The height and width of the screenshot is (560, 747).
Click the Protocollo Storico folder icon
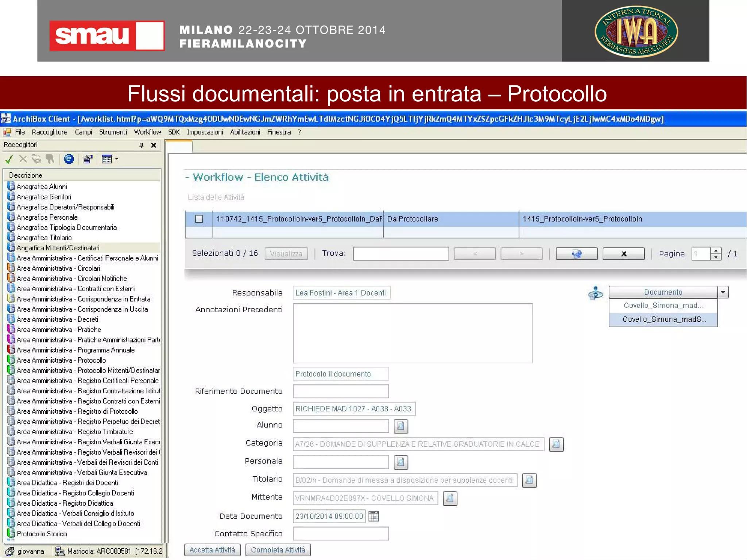click(x=11, y=534)
